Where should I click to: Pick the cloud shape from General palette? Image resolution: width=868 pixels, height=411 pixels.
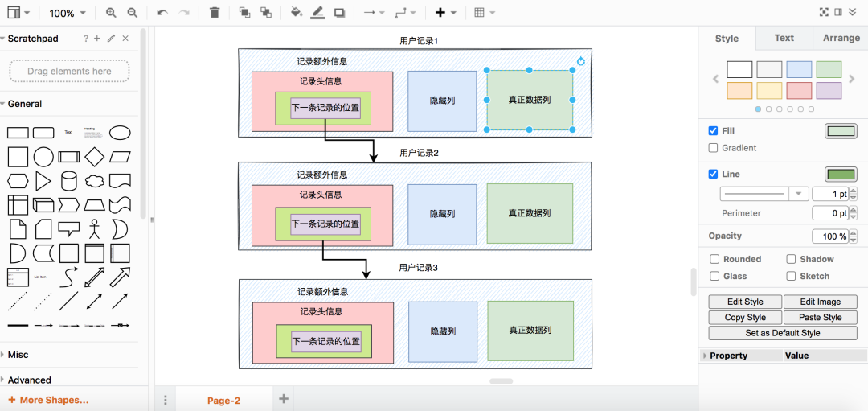click(95, 181)
